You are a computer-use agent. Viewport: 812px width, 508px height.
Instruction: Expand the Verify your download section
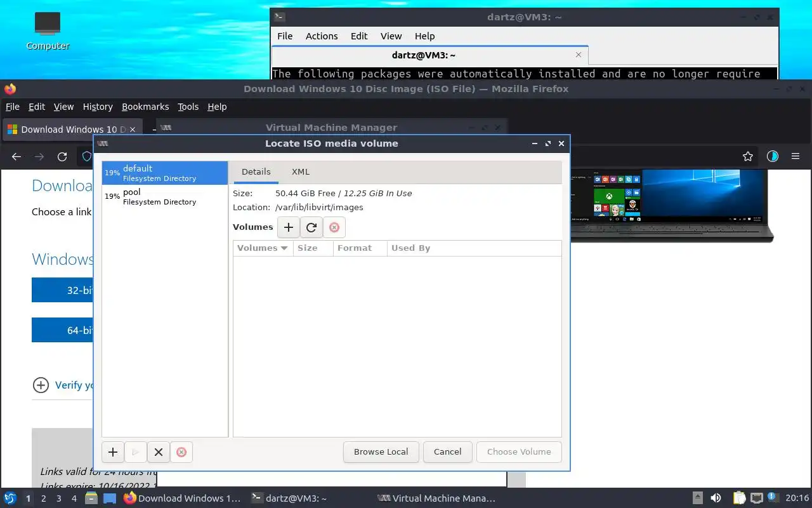(x=41, y=385)
